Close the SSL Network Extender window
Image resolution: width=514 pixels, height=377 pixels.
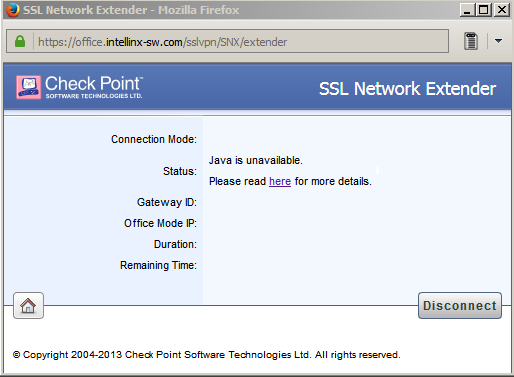coord(501,10)
